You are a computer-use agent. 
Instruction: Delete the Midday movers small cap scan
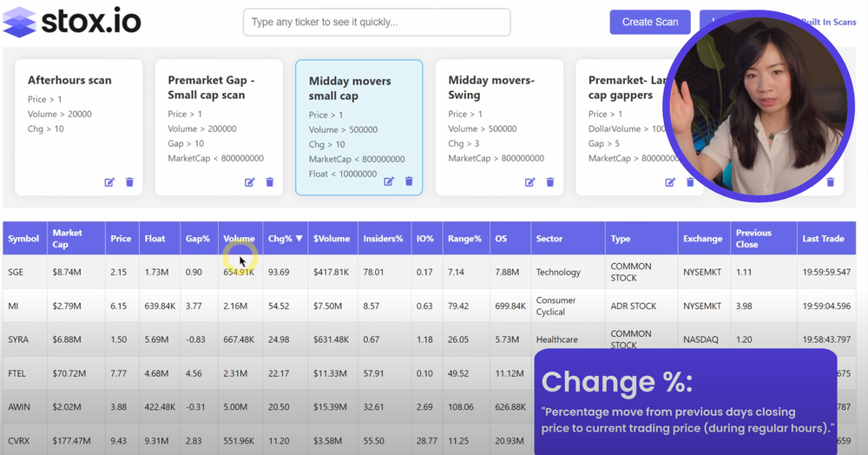(x=409, y=181)
